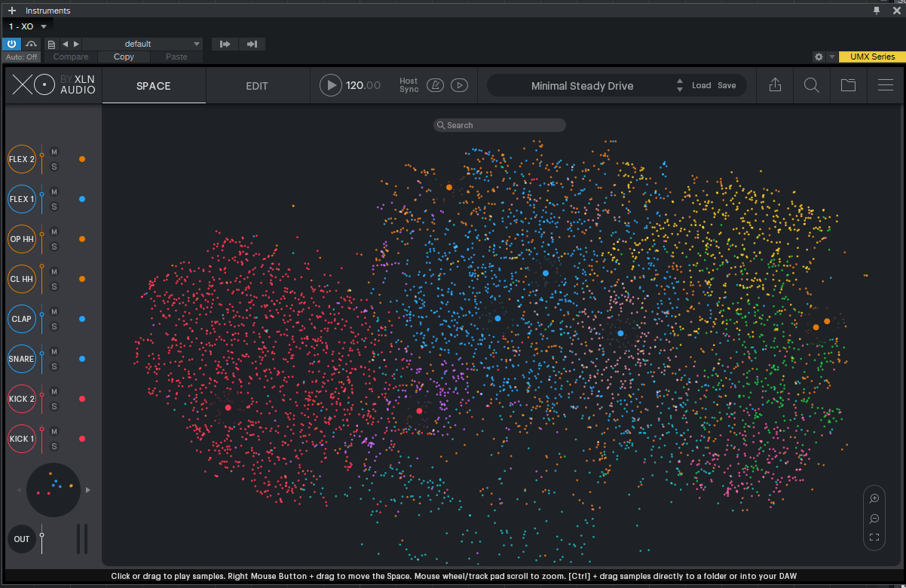Image resolution: width=906 pixels, height=588 pixels.
Task: Open the plugin settings gear icon
Action: pyautogui.click(x=819, y=57)
